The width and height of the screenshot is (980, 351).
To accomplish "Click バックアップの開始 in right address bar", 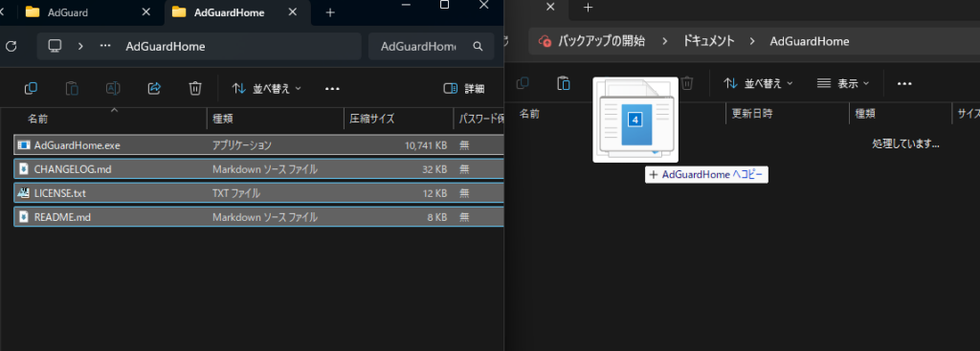I will 601,42.
